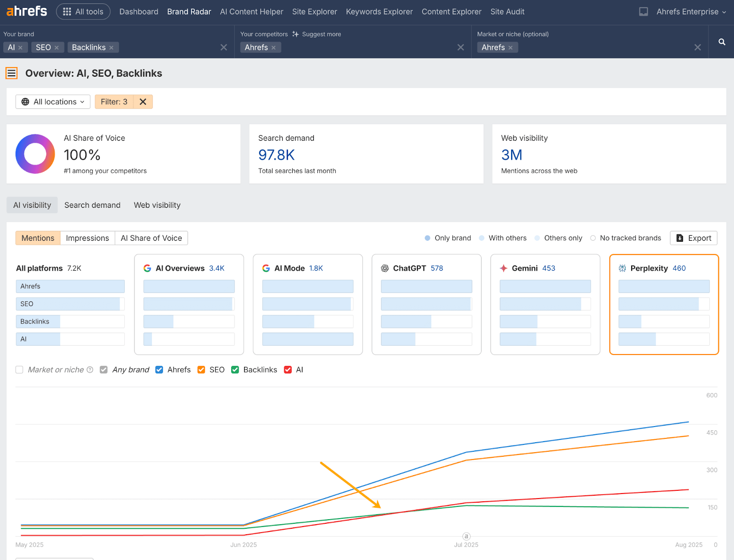Select the Impressions tab

[x=87, y=238]
